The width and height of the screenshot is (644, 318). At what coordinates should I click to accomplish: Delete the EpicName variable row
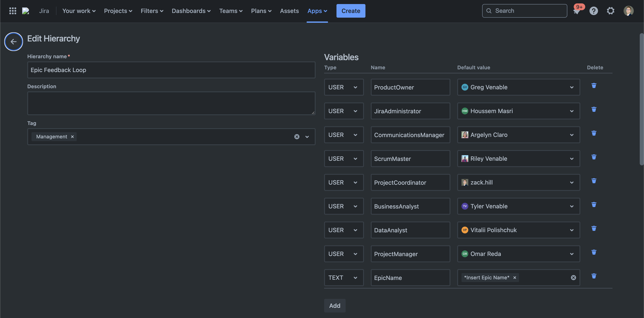(594, 276)
